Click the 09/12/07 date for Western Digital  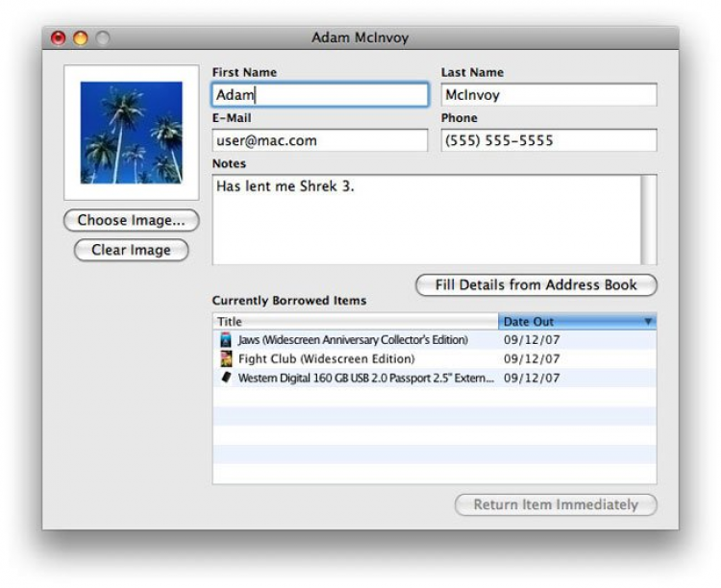532,378
